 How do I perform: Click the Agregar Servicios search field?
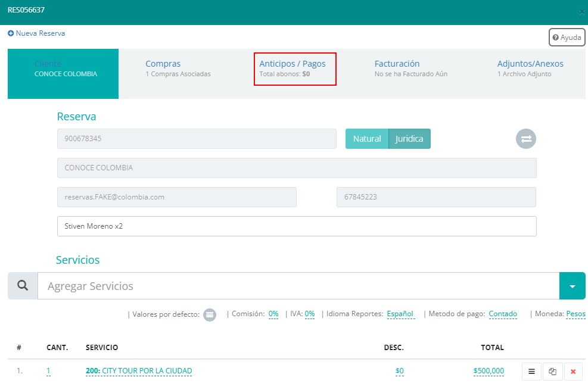click(298, 286)
